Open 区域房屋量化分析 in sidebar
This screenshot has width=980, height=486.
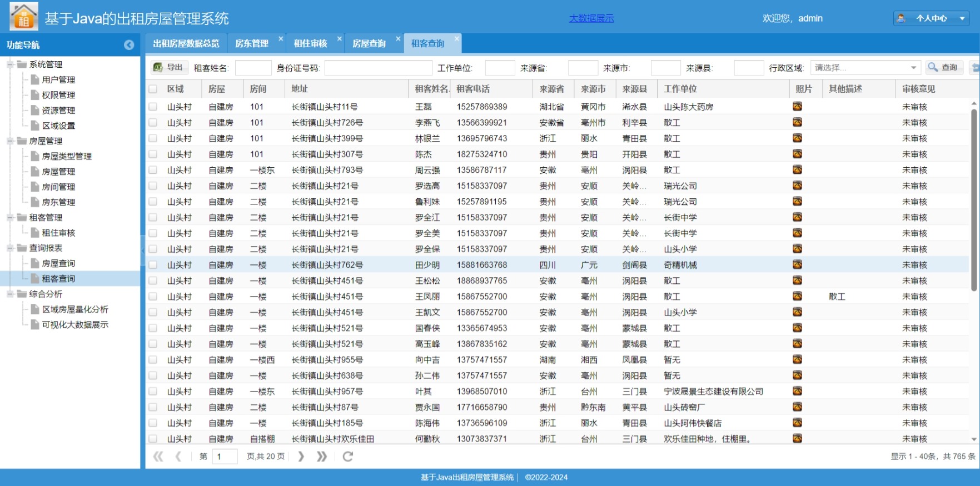coord(75,309)
